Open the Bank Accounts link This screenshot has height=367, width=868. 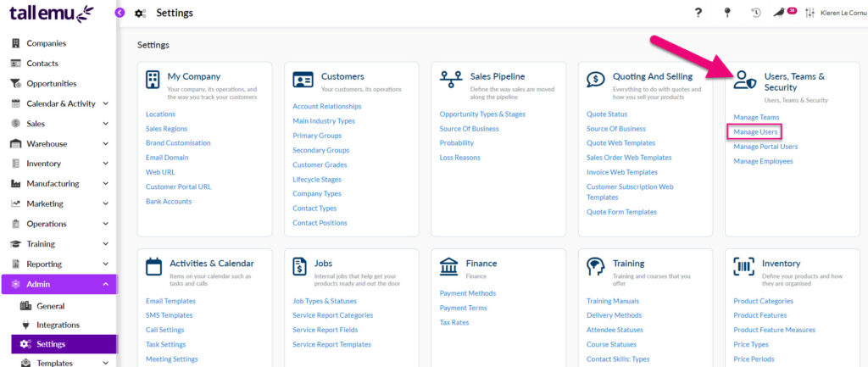click(169, 202)
